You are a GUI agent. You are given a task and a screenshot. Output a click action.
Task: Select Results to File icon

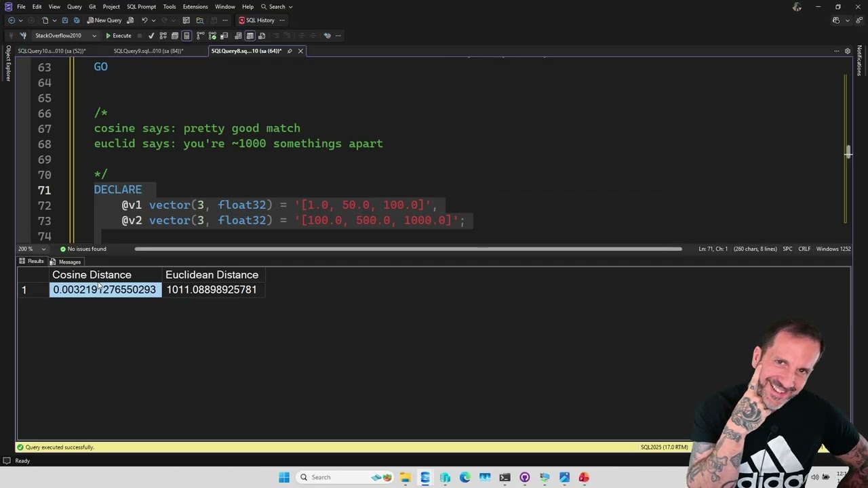(x=262, y=35)
